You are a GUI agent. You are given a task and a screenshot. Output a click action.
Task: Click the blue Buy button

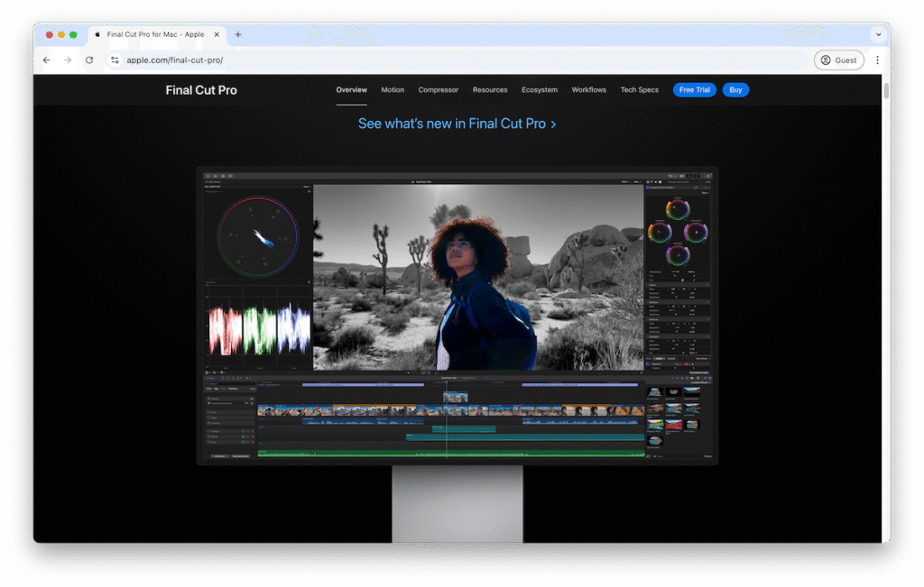[735, 90]
